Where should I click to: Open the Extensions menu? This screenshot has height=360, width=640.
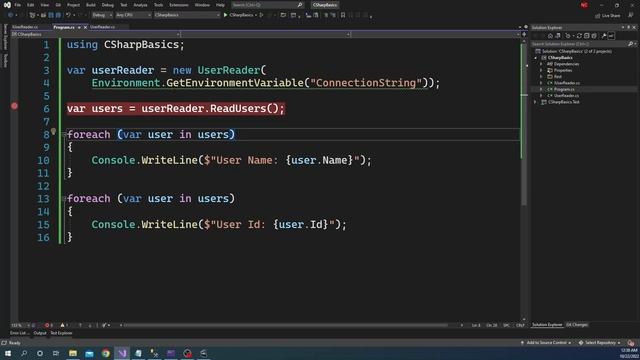coord(179,5)
